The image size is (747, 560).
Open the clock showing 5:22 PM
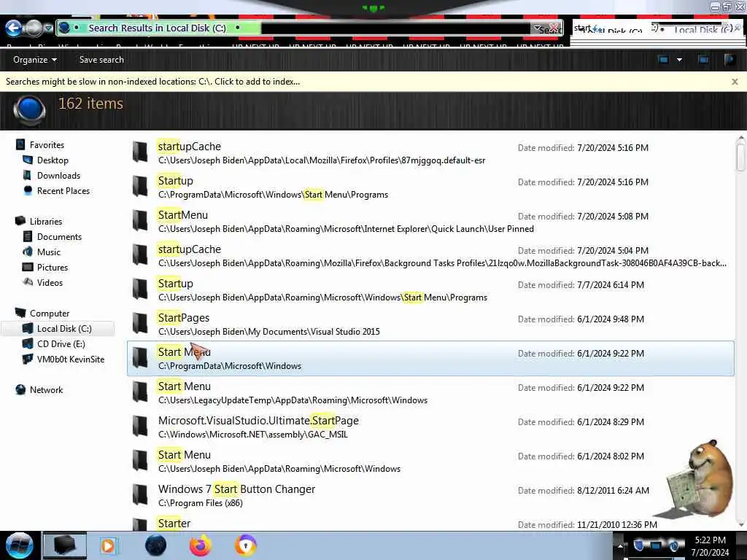[710, 546]
